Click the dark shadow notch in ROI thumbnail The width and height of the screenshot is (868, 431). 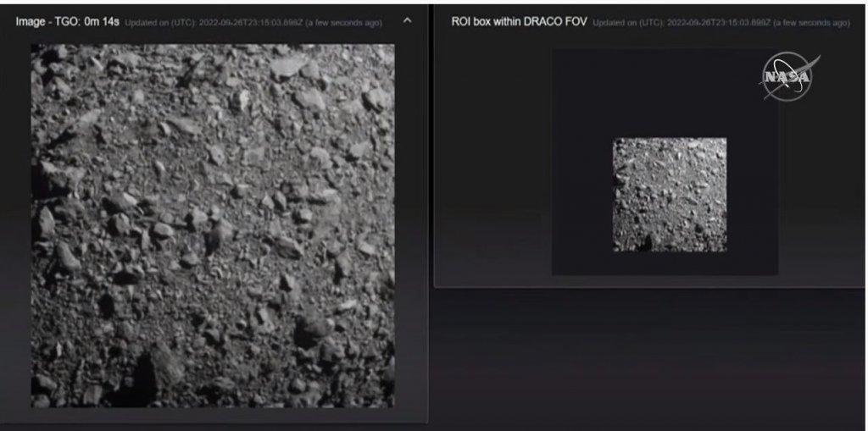pos(645,244)
